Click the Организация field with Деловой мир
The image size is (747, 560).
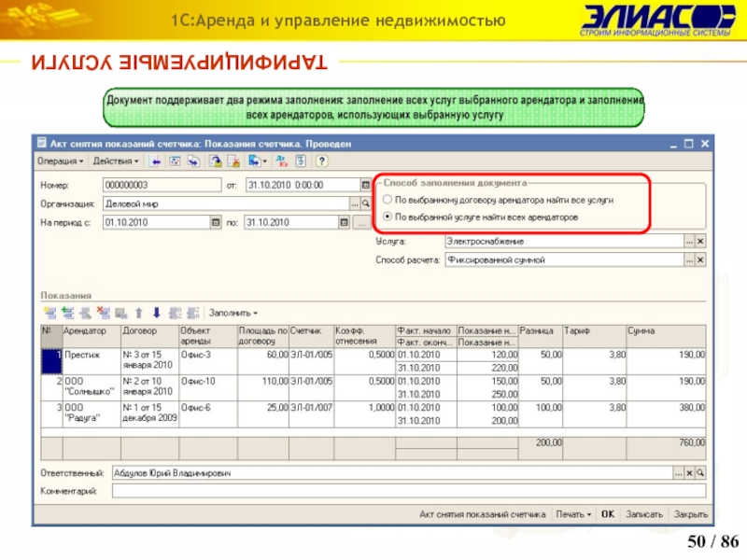(x=226, y=203)
